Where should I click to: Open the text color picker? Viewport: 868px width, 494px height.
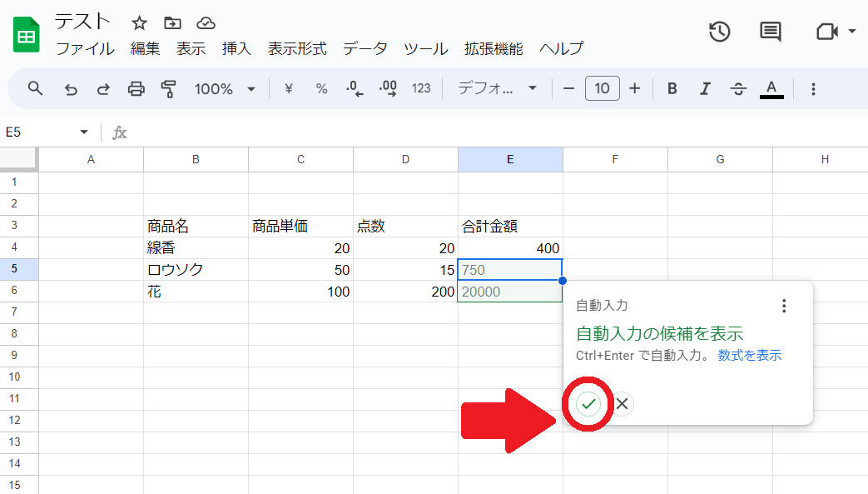coord(771,88)
